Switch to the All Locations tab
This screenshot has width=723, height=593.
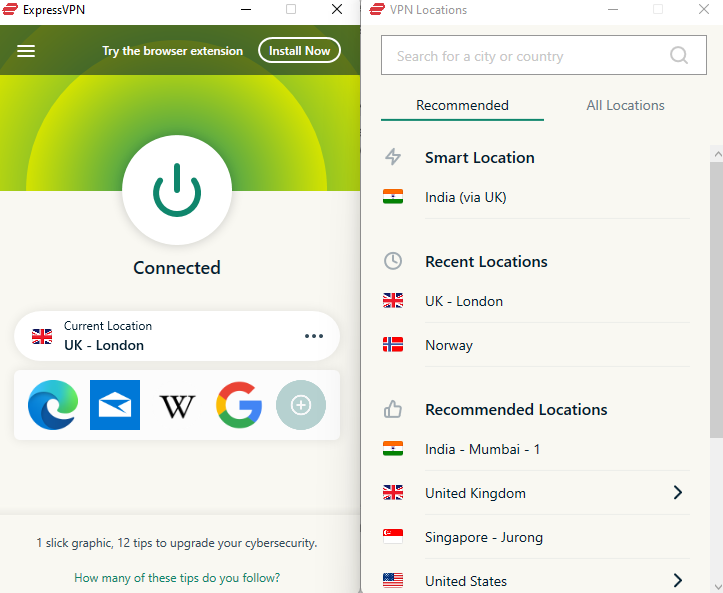(x=625, y=106)
